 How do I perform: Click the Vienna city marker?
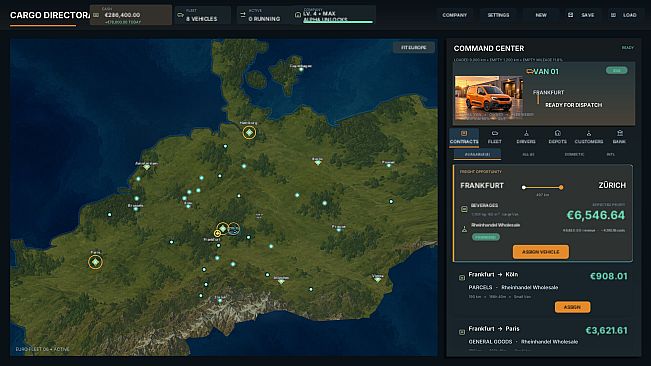click(377, 280)
